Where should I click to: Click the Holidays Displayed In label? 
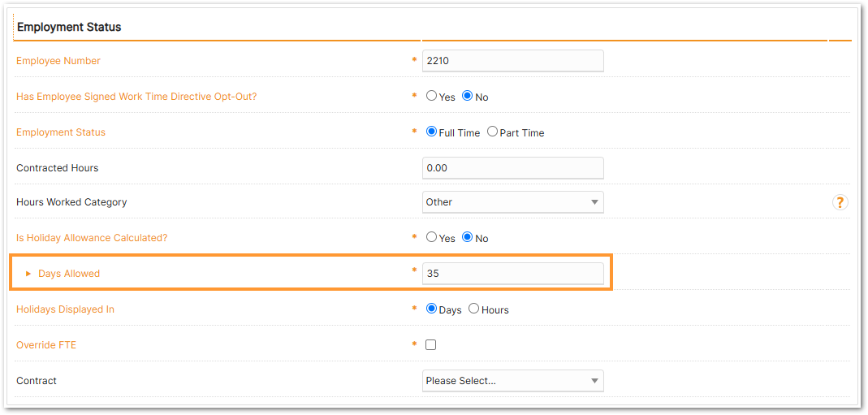coord(65,309)
